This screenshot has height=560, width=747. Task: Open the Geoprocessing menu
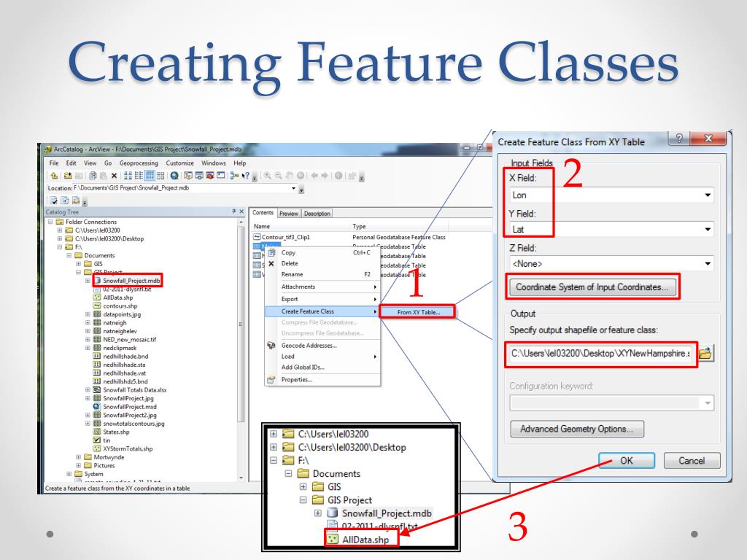139,163
